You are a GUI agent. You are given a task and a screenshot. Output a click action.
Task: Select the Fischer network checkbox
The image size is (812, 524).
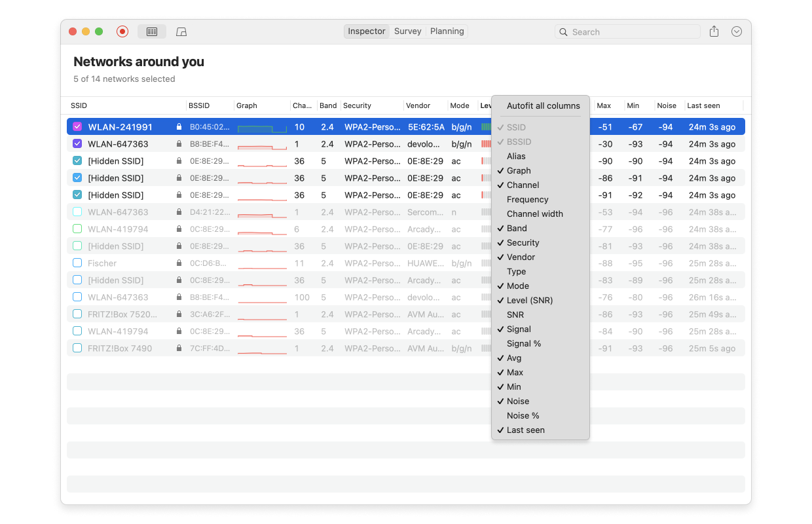tap(77, 263)
